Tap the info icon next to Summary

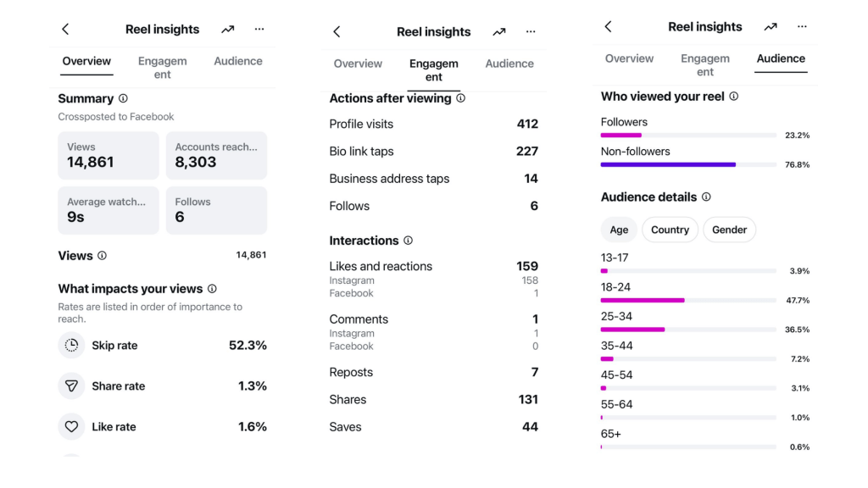(x=123, y=98)
